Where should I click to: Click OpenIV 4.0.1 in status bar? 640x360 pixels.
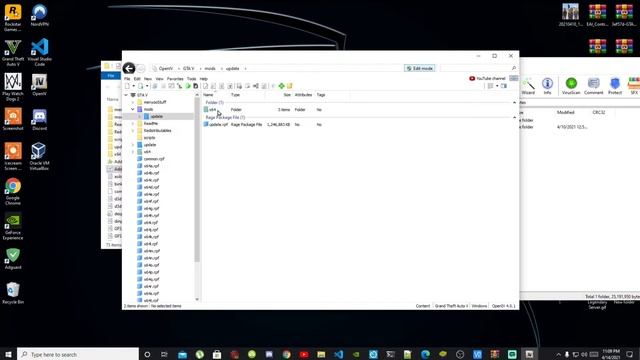(503, 306)
